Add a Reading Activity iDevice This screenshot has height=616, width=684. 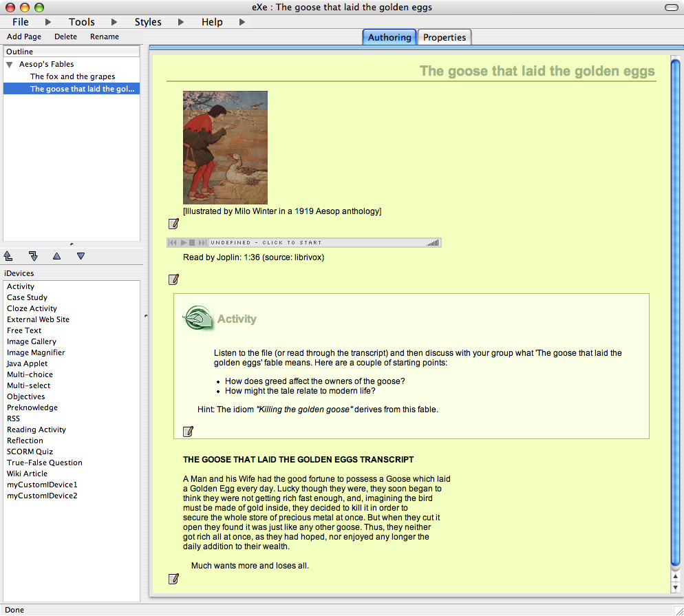pos(36,429)
